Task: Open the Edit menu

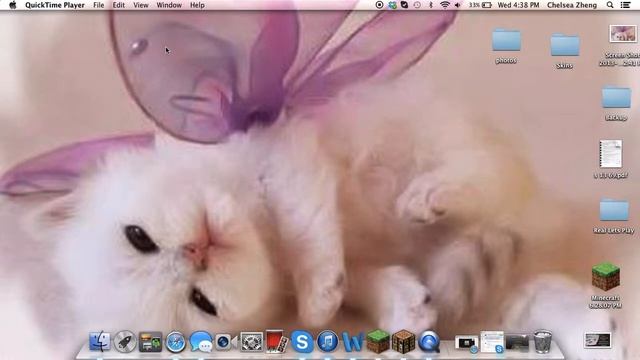Action: point(118,5)
